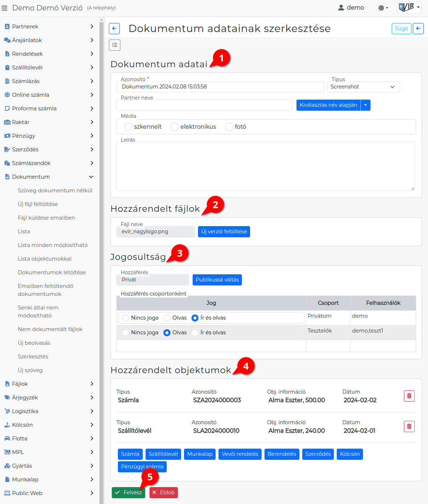The image size is (428, 504).
Task: Click into the Leírás text area
Action: coord(265,166)
